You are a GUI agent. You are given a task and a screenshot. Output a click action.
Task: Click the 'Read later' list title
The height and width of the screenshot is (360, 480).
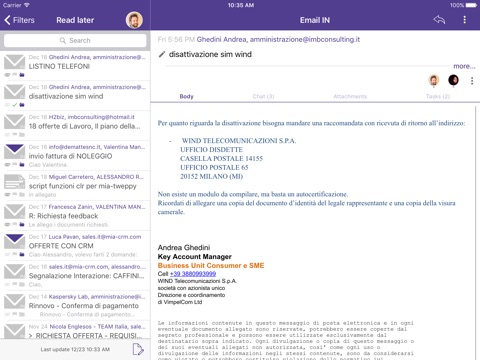[75, 20]
